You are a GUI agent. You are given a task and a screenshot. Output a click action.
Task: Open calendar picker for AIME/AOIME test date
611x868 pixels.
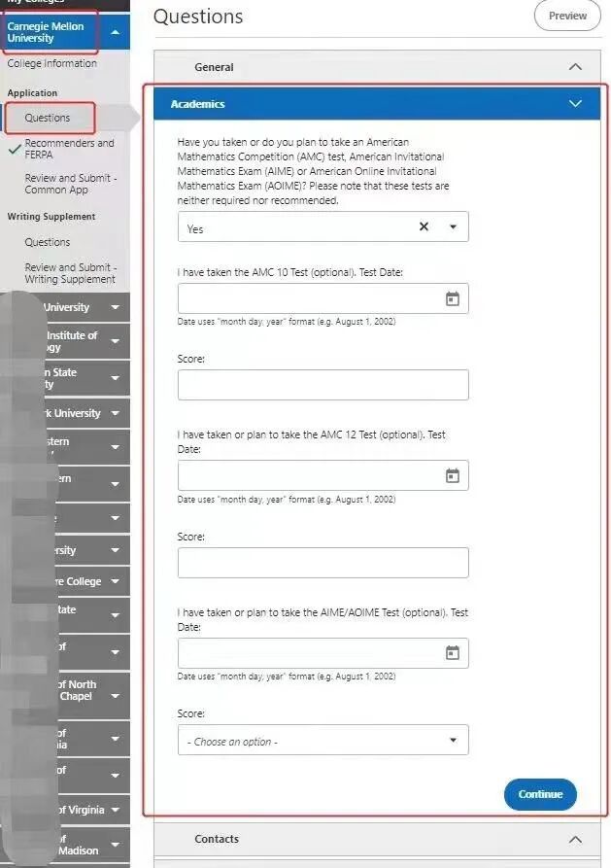pos(452,652)
